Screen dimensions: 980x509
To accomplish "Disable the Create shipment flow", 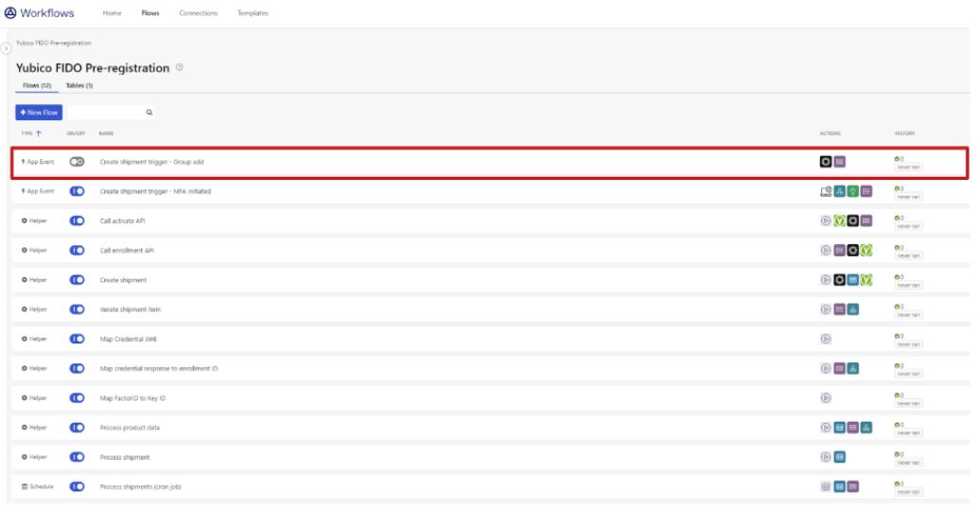I will click(77, 279).
